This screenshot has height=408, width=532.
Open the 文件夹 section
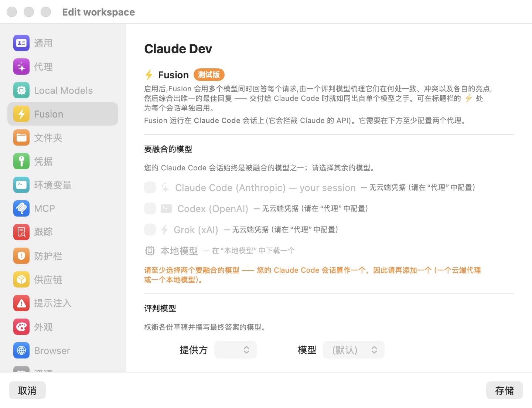tap(63, 137)
